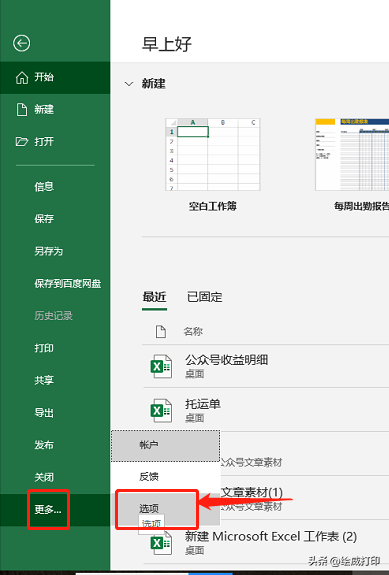Select 发布 in the sidebar
Screen dimensions: 389x575
click(44, 445)
